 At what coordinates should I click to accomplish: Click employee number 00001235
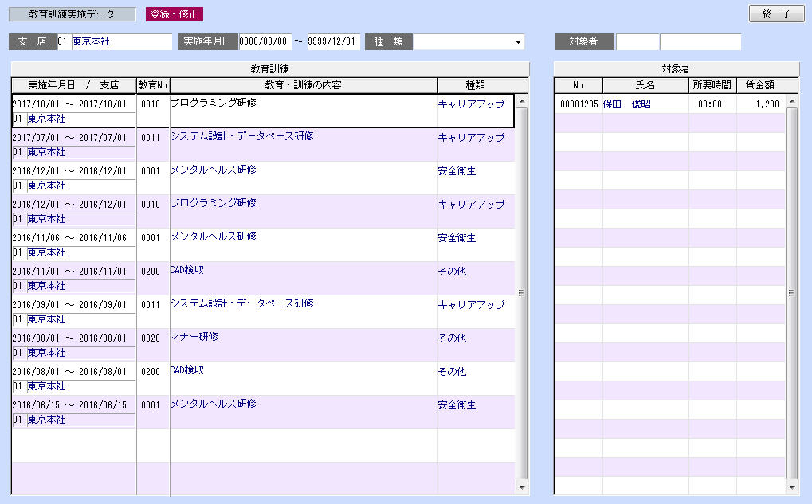pos(579,104)
